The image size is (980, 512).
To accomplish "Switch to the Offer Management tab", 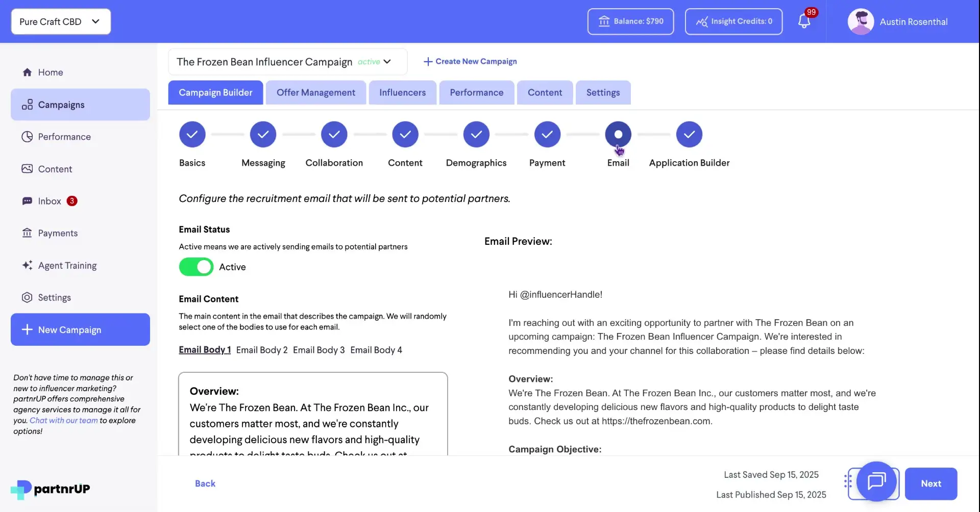I will [x=315, y=92].
